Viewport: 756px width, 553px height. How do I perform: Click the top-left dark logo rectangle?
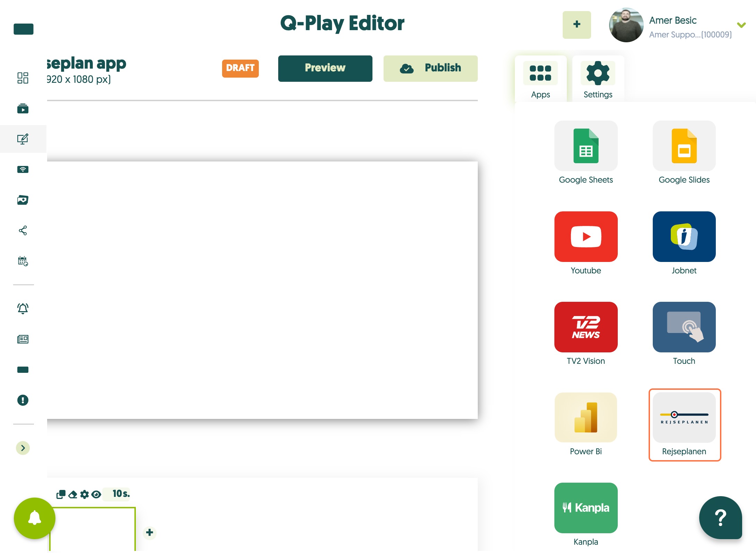(24, 29)
